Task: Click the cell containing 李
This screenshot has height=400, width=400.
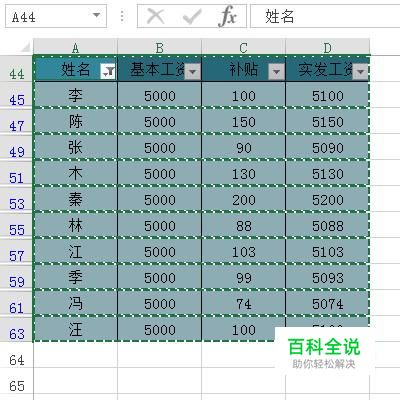Action: pyautogui.click(x=76, y=95)
